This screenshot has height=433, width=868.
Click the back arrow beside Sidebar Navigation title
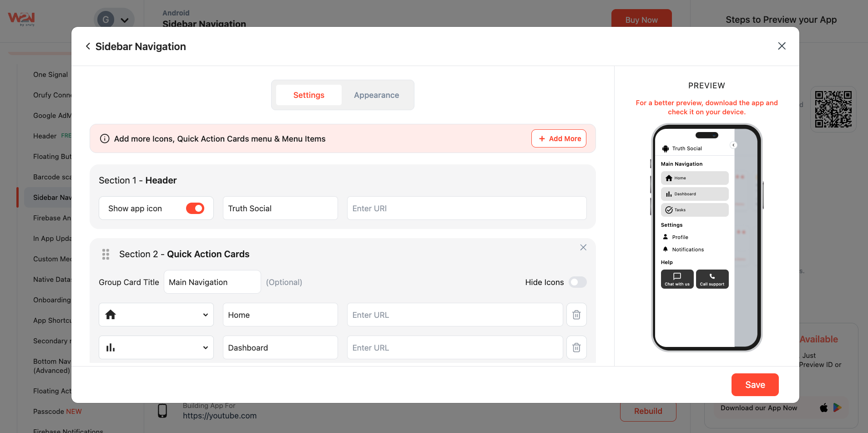[x=88, y=46]
